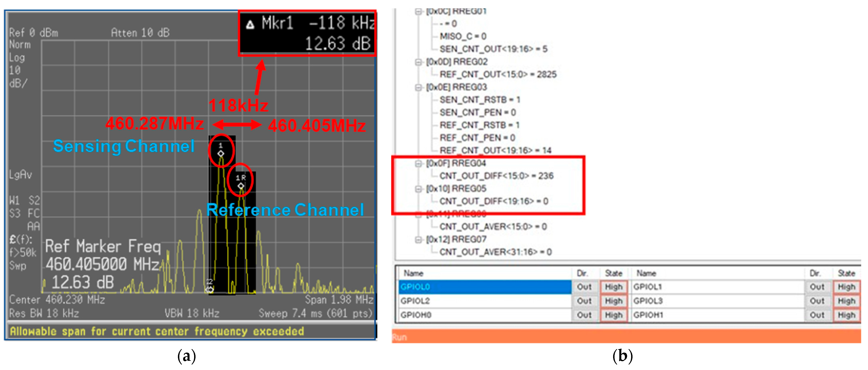This screenshot has height=370, width=868.
Task: Toggle GPIOL1 state High button
Action: (846, 287)
